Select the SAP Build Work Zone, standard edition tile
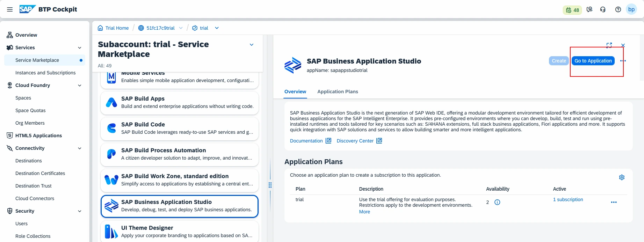This screenshot has height=242, width=644. coord(180,180)
